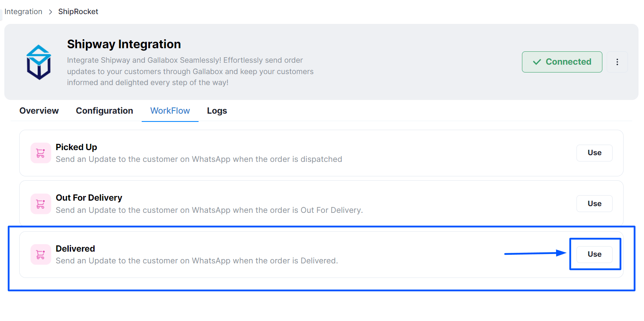Screen dimensions: 644x321
Task: Go back to Integration breadcrumb
Action: [x=23, y=12]
